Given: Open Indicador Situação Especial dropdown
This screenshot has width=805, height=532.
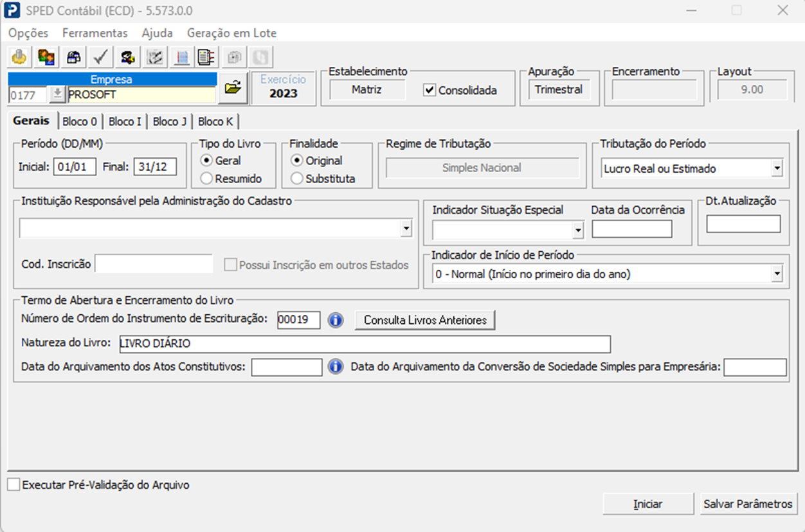Looking at the screenshot, I should tap(578, 229).
